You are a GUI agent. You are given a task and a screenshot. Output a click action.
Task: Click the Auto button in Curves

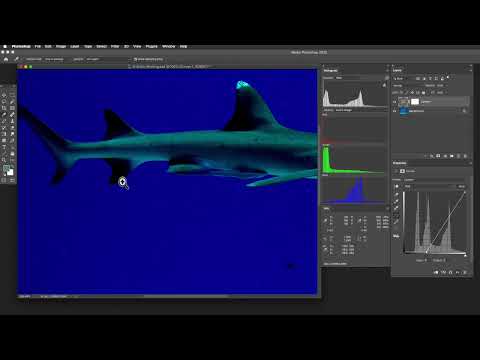(x=462, y=186)
